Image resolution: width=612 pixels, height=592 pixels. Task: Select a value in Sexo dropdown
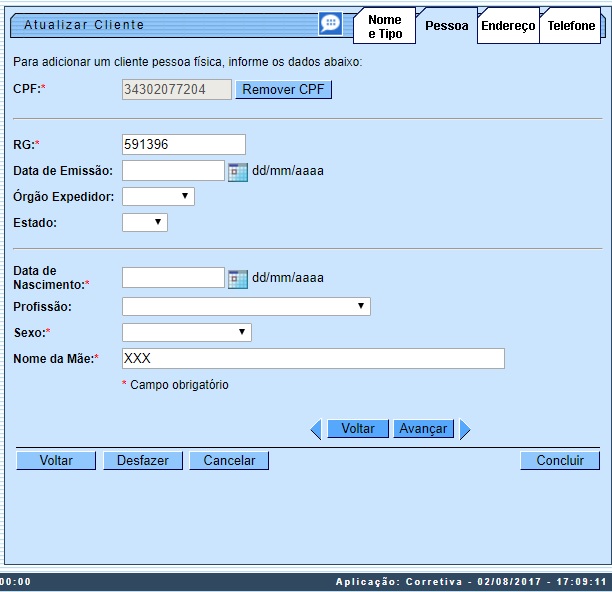pos(186,332)
